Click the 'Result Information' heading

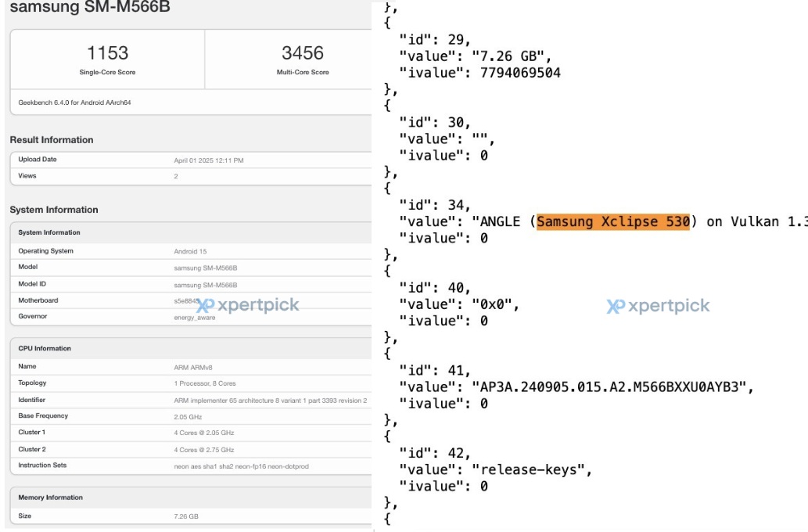[52, 140]
